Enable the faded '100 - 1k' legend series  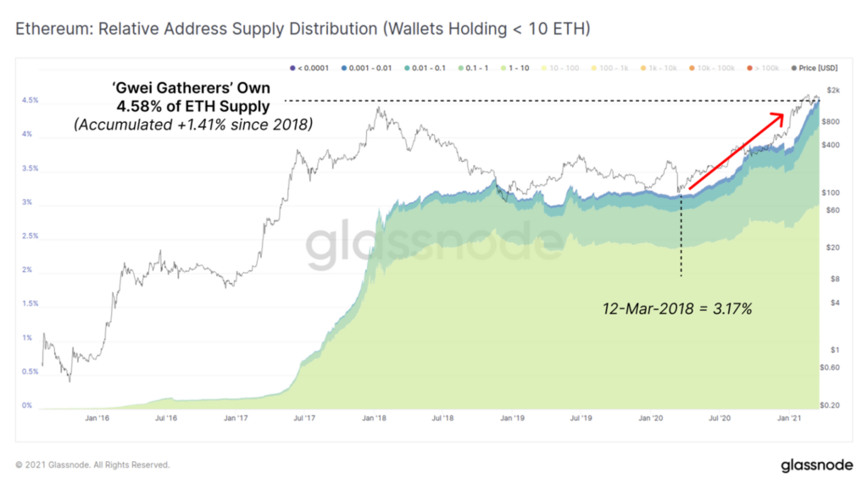(610, 68)
